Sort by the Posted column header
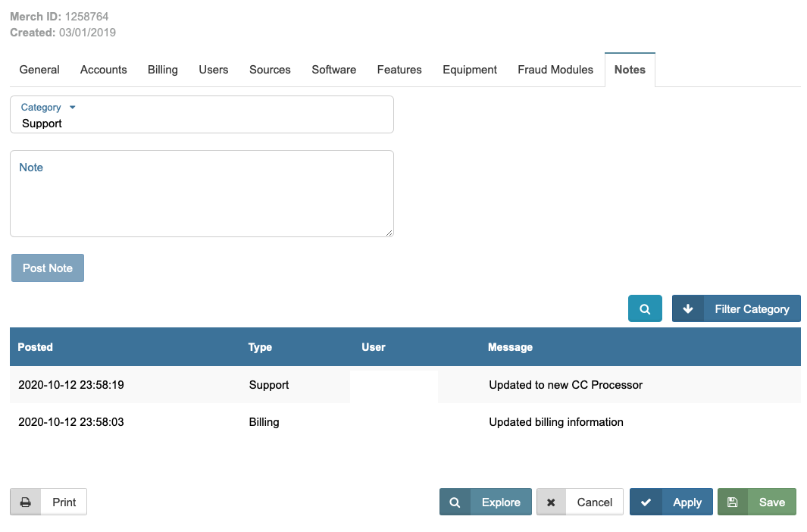Viewport: 807px width, 532px height. coord(36,347)
